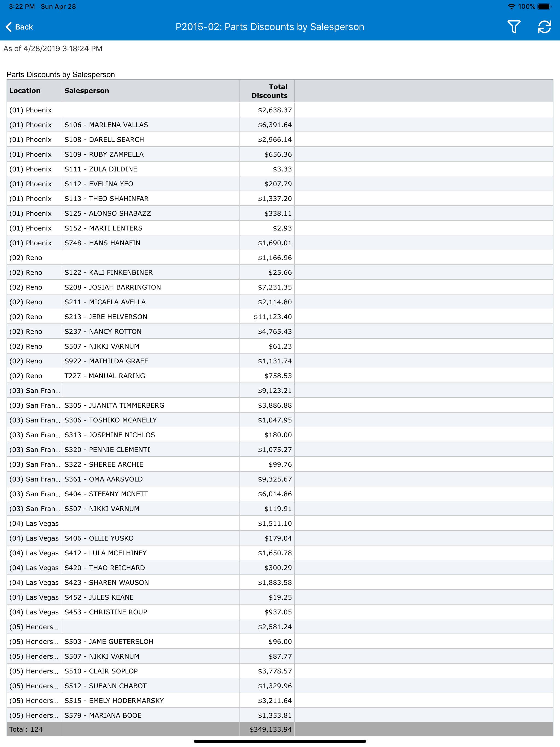Tap the T227 - MANUAL RARING entry
Image resolution: width=560 pixels, height=747 pixels.
pos(105,376)
